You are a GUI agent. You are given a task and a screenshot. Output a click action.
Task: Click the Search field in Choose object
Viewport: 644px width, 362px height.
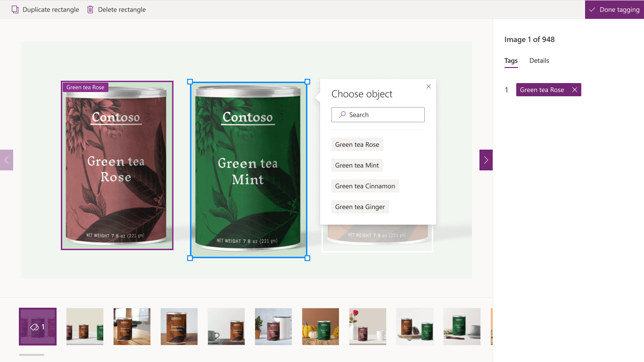point(378,115)
